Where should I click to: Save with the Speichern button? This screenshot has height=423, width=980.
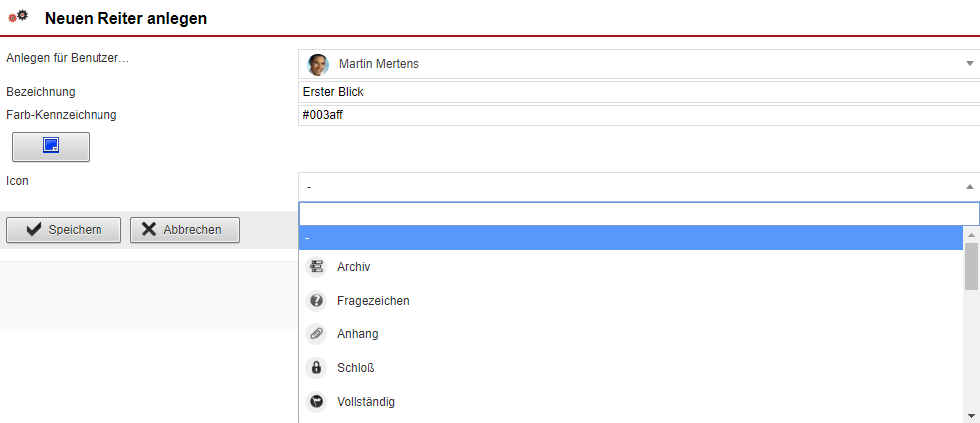point(63,230)
